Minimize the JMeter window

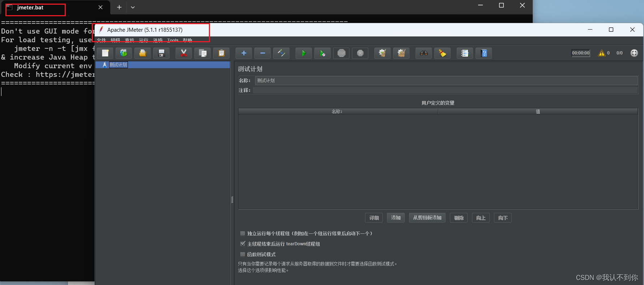tap(590, 30)
